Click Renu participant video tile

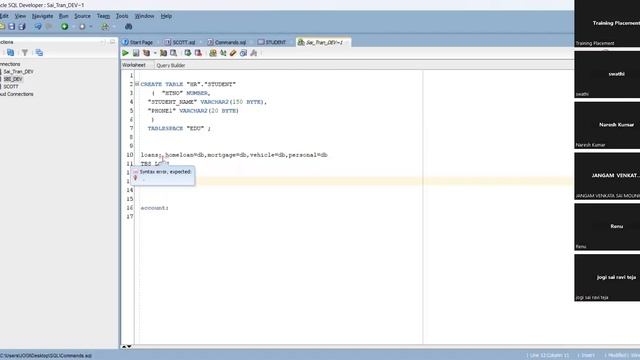[607, 227]
